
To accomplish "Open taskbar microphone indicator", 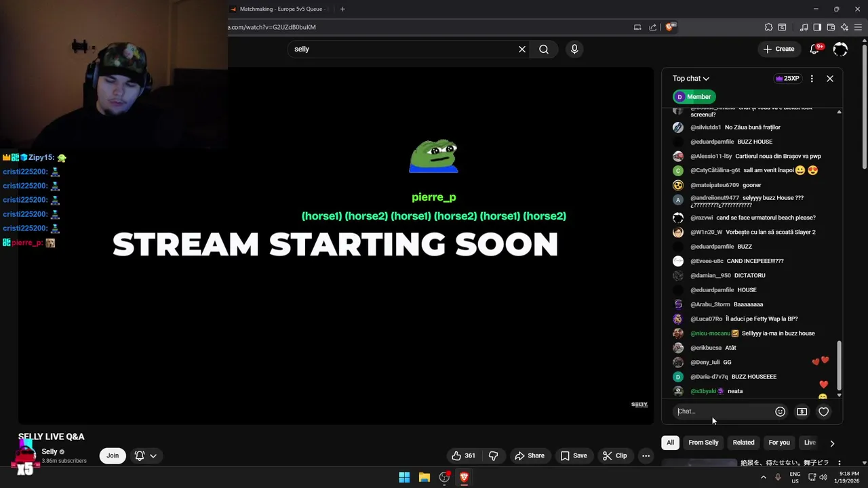I will click(x=778, y=477).
